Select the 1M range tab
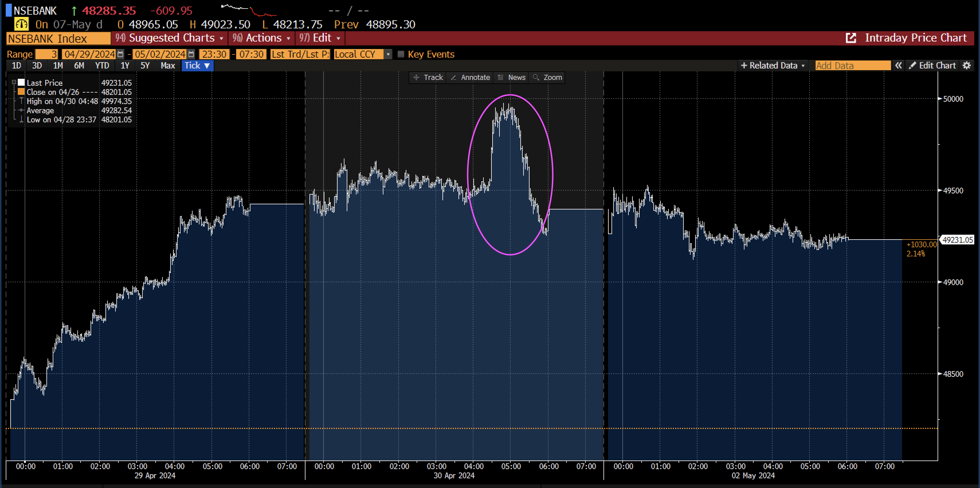This screenshot has height=488, width=980. [58, 65]
